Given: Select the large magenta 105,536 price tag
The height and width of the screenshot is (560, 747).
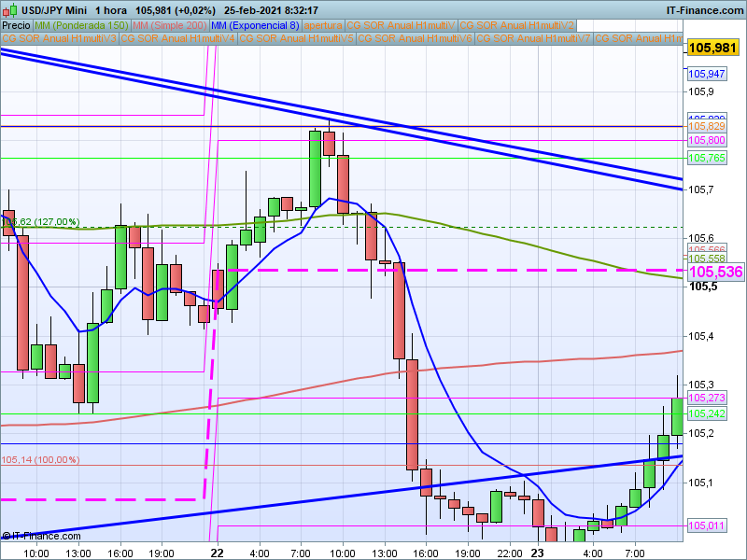Looking at the screenshot, I should pos(714,273).
